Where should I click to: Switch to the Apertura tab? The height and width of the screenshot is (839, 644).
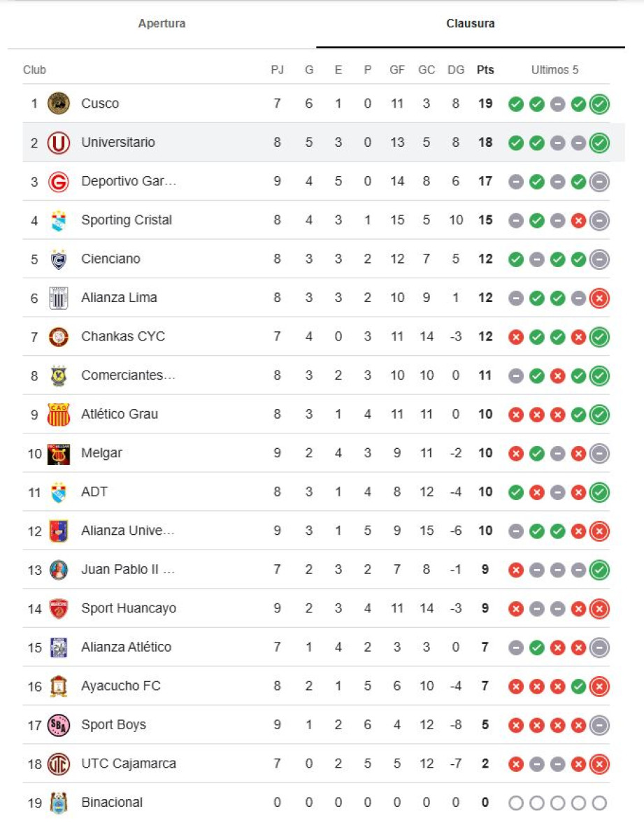point(162,24)
